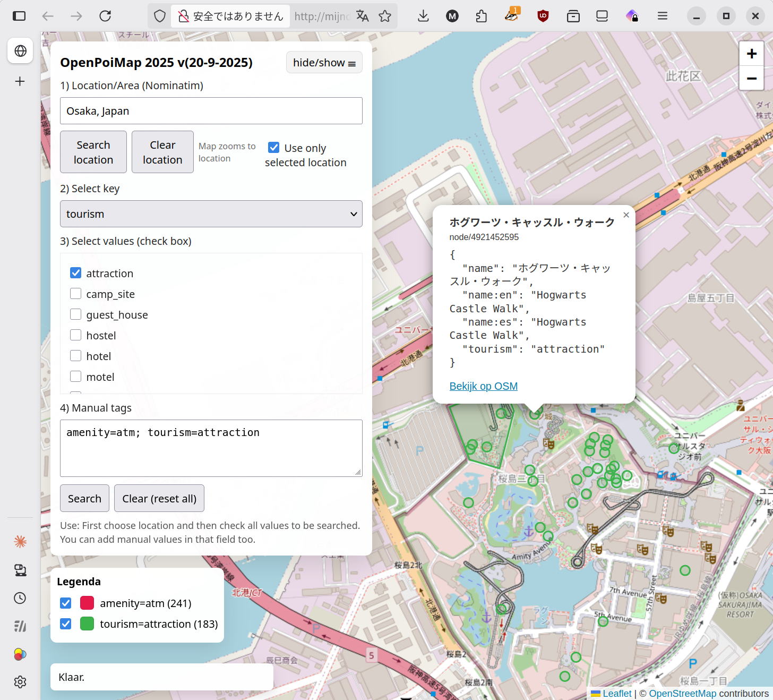Viewport: 773px width, 700px height.
Task: Click the translate page icon
Action: pos(363,16)
